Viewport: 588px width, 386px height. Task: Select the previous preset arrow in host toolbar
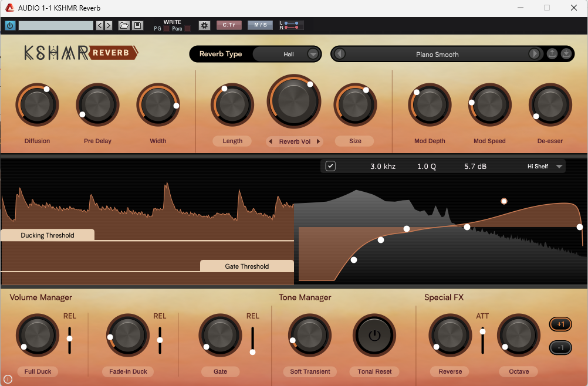coord(100,25)
